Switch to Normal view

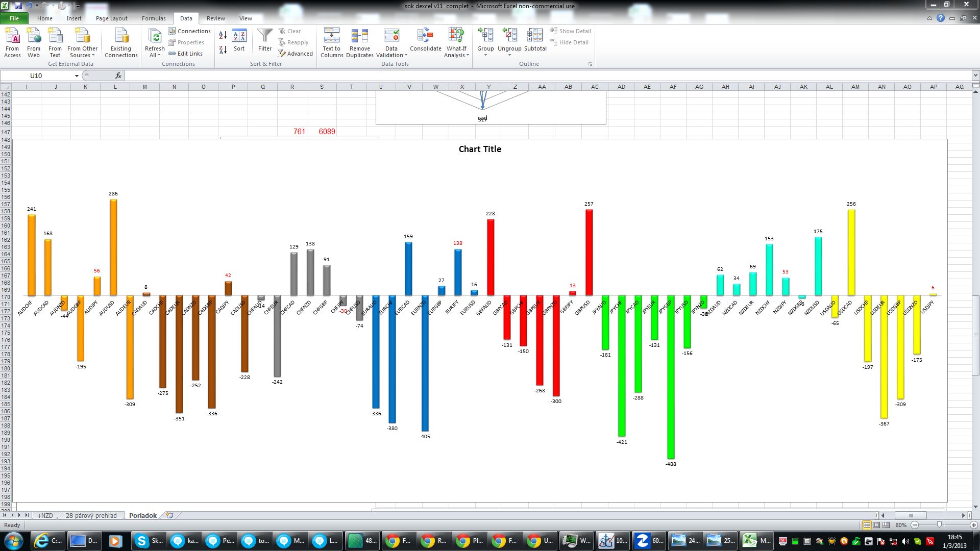(867, 525)
